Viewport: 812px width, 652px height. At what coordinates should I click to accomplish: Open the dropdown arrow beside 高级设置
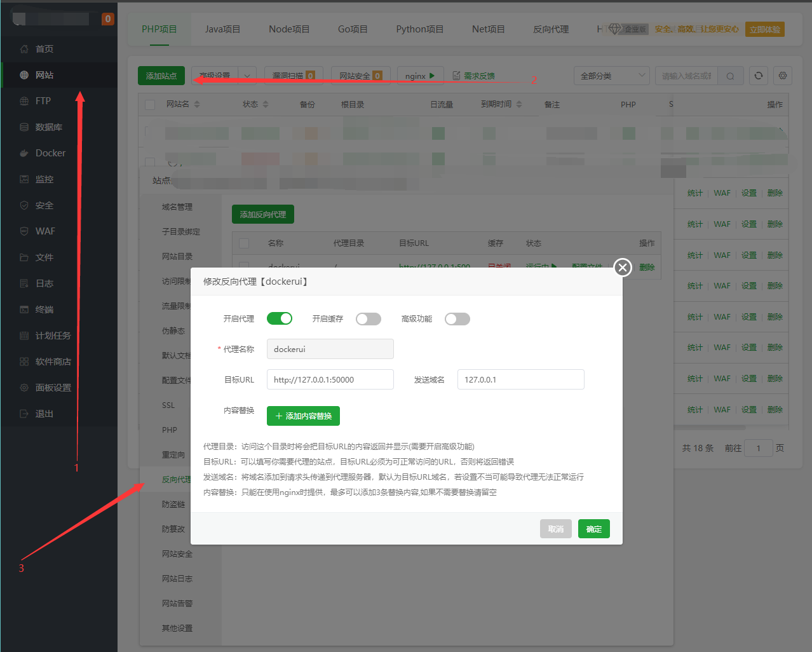(x=247, y=76)
